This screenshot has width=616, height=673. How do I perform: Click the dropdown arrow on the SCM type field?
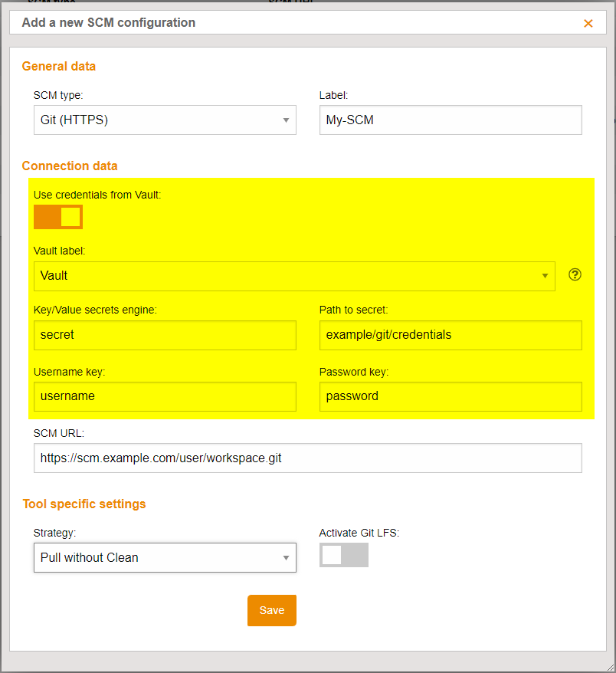coord(286,120)
